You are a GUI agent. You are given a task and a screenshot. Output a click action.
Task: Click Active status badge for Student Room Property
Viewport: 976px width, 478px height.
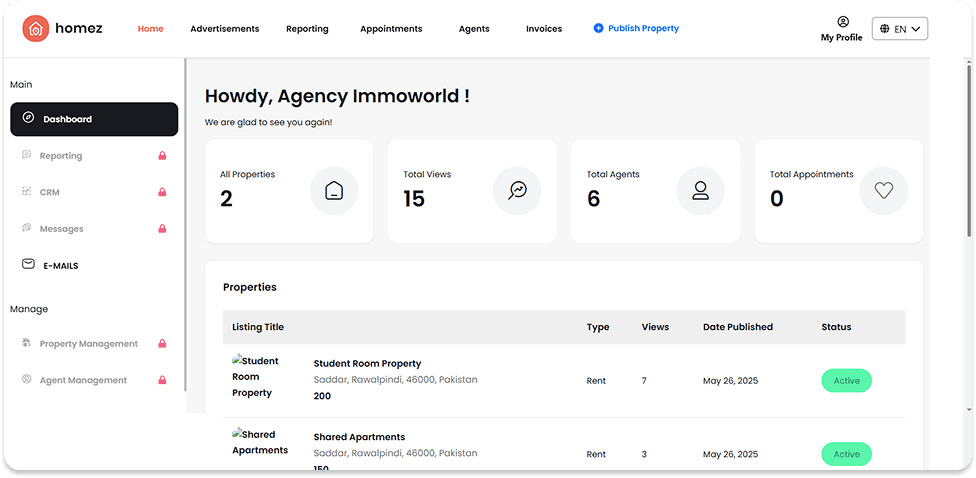pyautogui.click(x=846, y=380)
